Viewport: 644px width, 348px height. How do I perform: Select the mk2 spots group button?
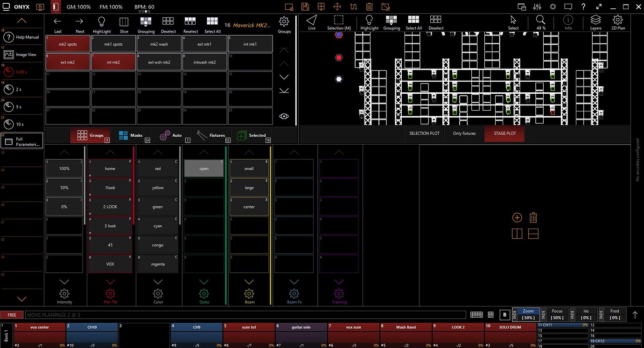[x=68, y=43]
